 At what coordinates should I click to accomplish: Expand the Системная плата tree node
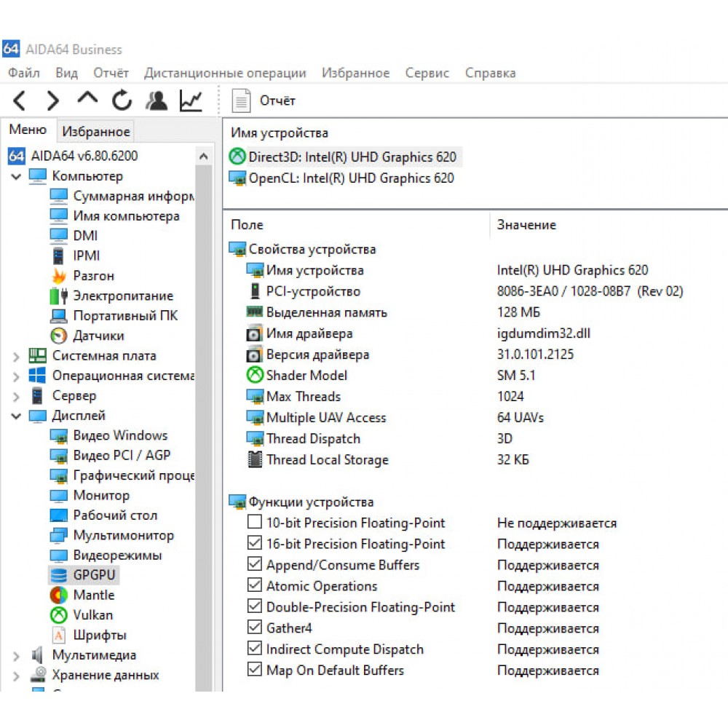point(16,357)
